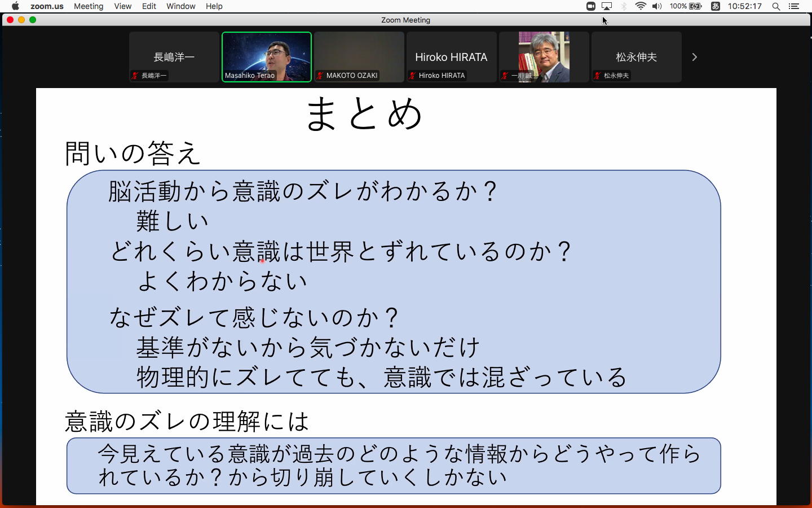Open the zoom.us application menu

click(x=47, y=6)
